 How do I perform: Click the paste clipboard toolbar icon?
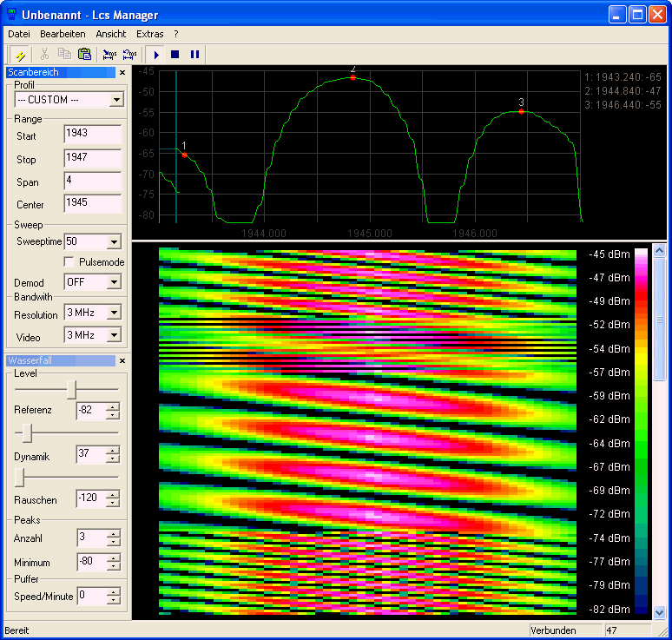(85, 54)
